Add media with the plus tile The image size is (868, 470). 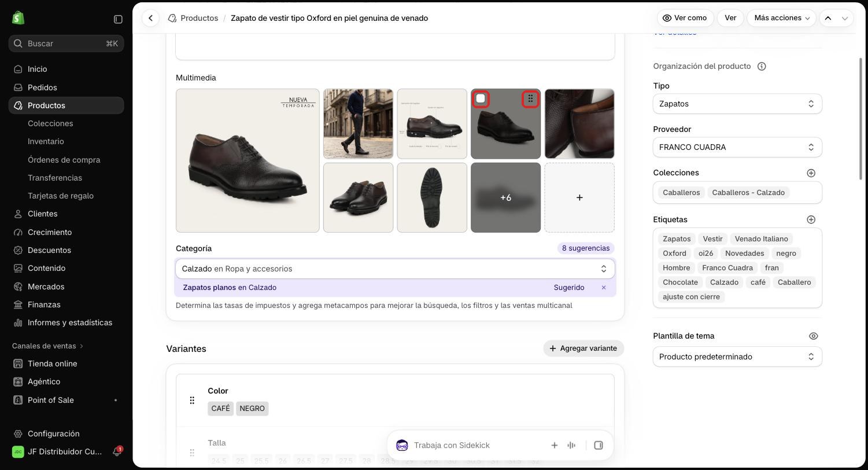(579, 197)
